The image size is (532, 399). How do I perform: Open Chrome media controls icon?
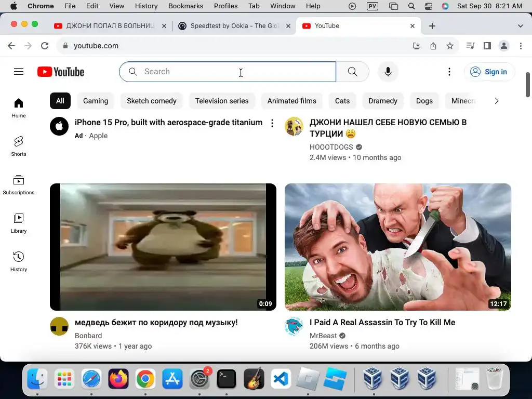pyautogui.click(x=470, y=46)
